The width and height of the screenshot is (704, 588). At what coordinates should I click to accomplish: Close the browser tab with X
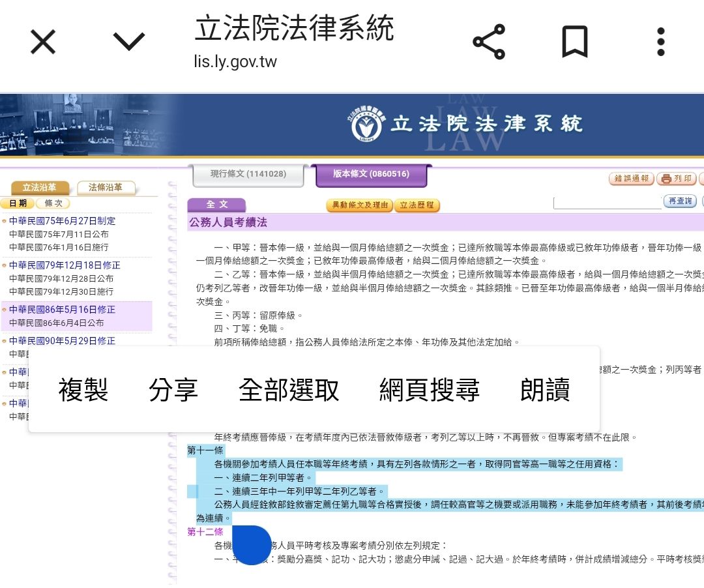click(43, 43)
